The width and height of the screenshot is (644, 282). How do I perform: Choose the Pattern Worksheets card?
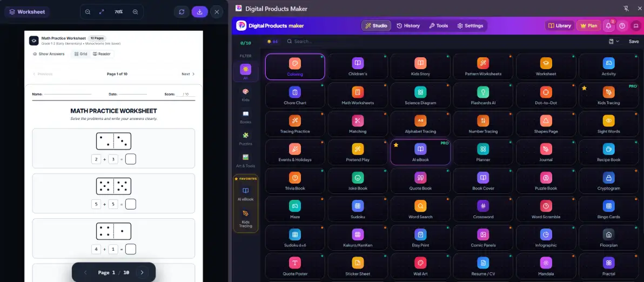pyautogui.click(x=483, y=66)
